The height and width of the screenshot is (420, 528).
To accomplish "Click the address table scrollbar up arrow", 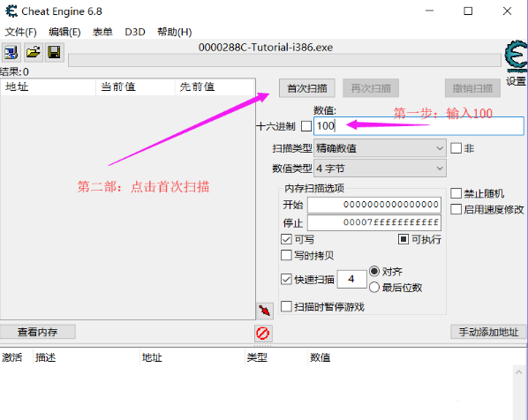I will (x=518, y=372).
